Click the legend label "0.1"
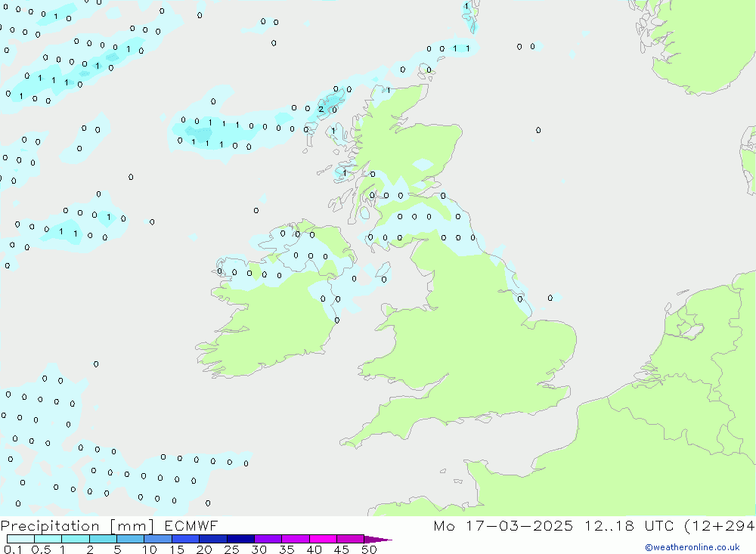Image resolution: width=756 pixels, height=554 pixels. pyautogui.click(x=13, y=549)
